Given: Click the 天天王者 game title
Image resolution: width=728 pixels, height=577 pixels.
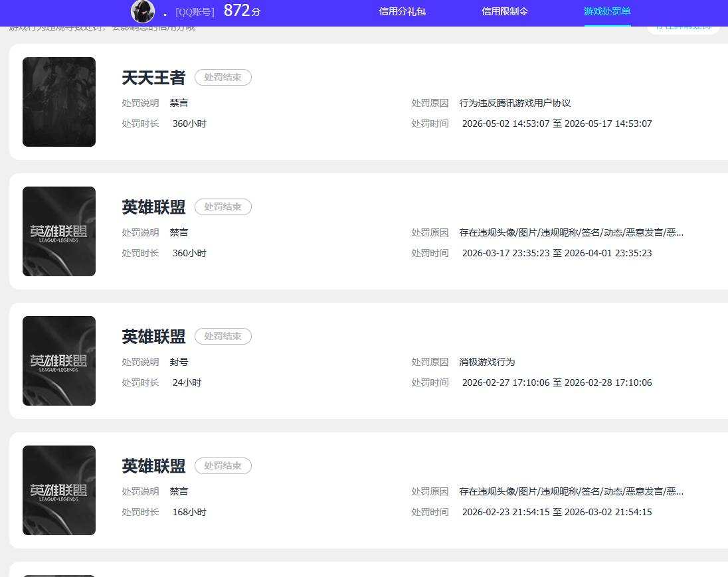Looking at the screenshot, I should pos(153,78).
